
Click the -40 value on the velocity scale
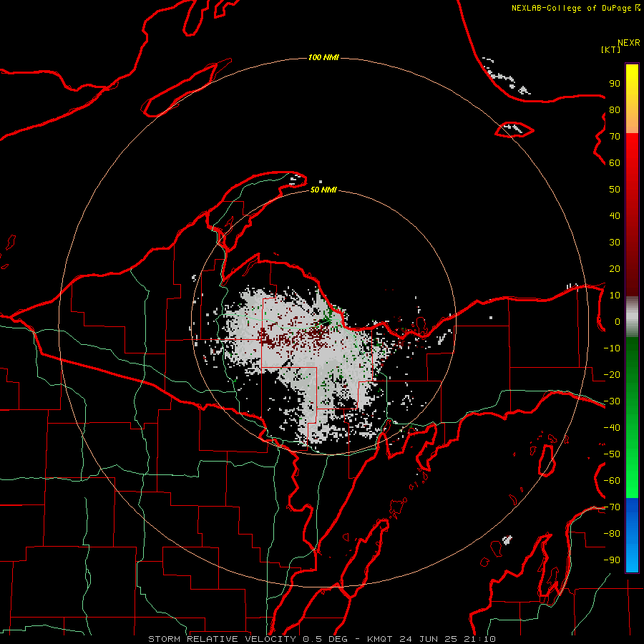tap(612, 428)
